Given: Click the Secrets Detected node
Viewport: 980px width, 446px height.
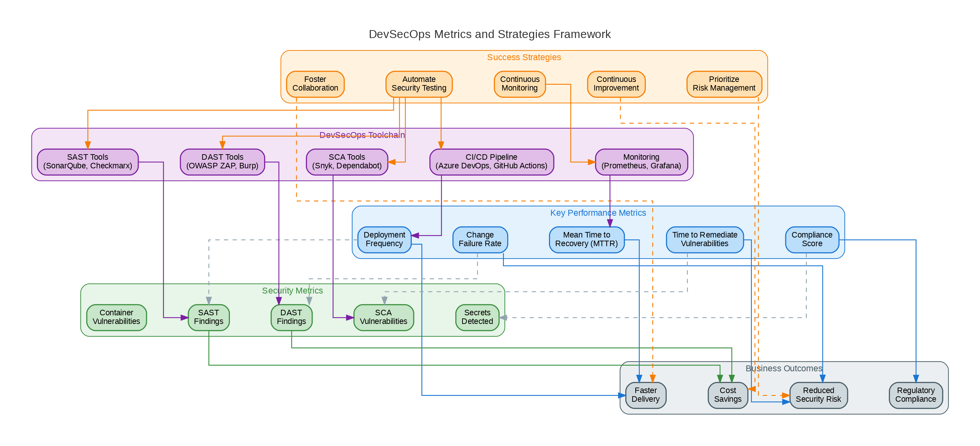Looking at the screenshot, I should click(x=477, y=317).
